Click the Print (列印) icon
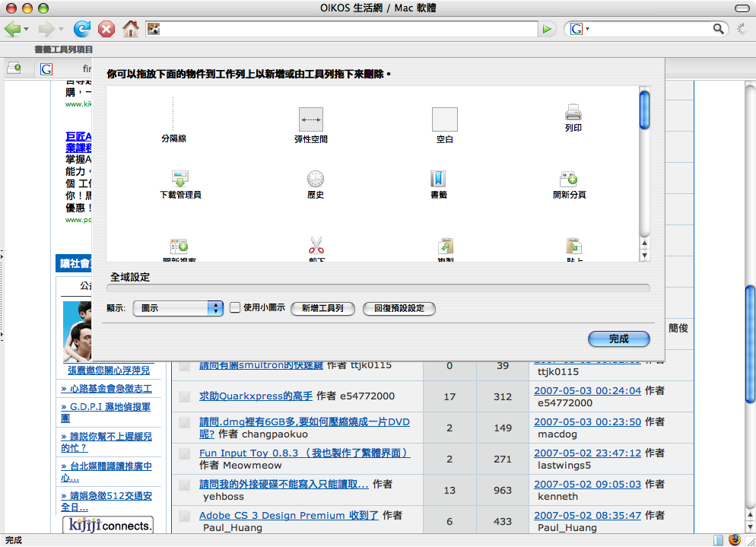The height and width of the screenshot is (547, 756). [573, 113]
